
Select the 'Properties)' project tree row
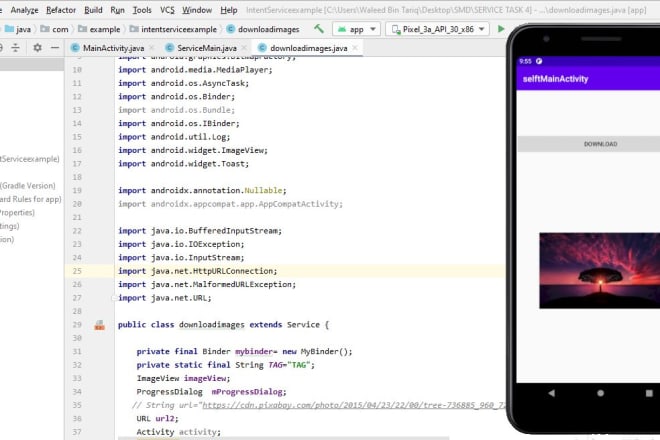tap(18, 213)
